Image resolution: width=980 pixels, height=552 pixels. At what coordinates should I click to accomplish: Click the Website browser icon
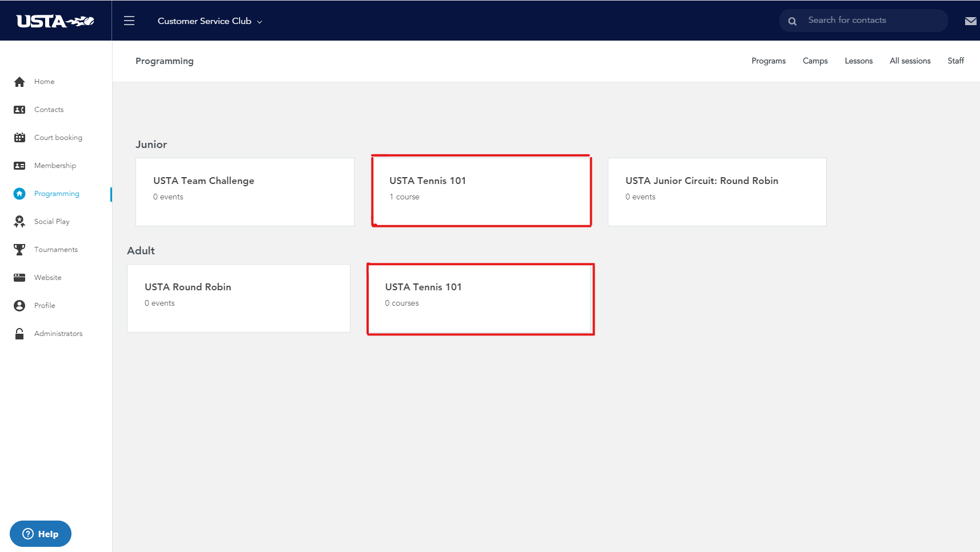point(19,278)
